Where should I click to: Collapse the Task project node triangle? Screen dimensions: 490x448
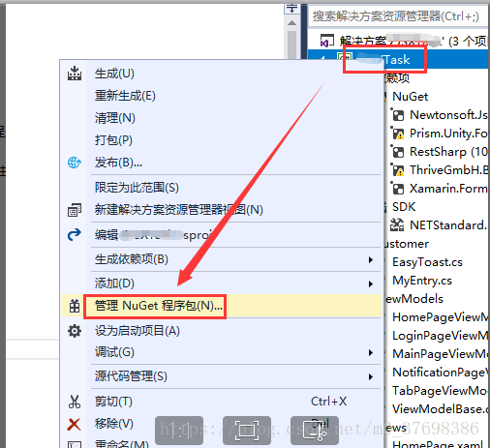(x=322, y=59)
